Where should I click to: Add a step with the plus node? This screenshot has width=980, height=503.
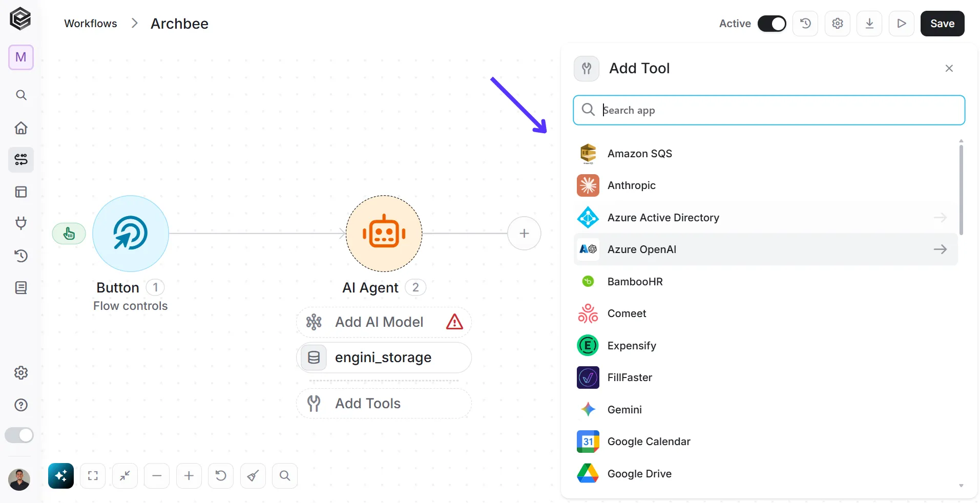click(x=524, y=234)
